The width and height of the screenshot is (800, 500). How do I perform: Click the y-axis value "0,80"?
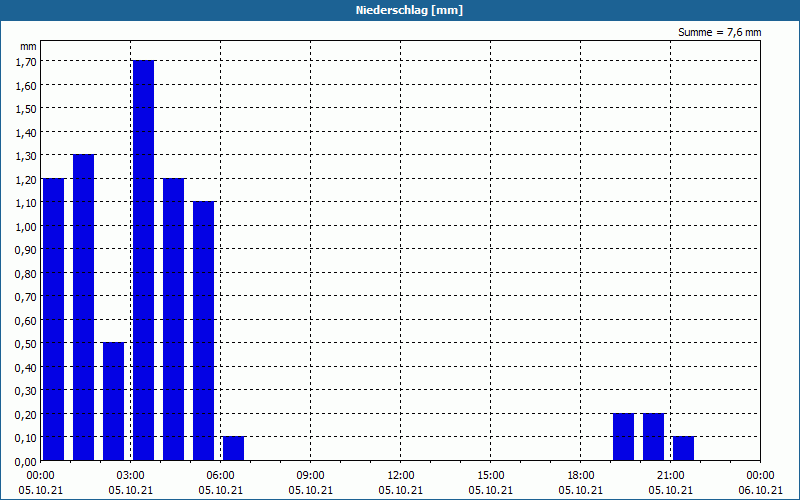27,273
